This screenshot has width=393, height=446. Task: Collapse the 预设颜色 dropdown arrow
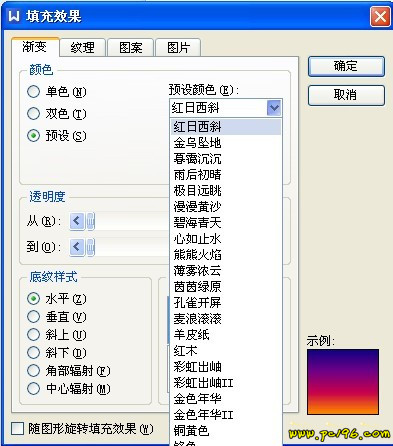click(x=274, y=108)
